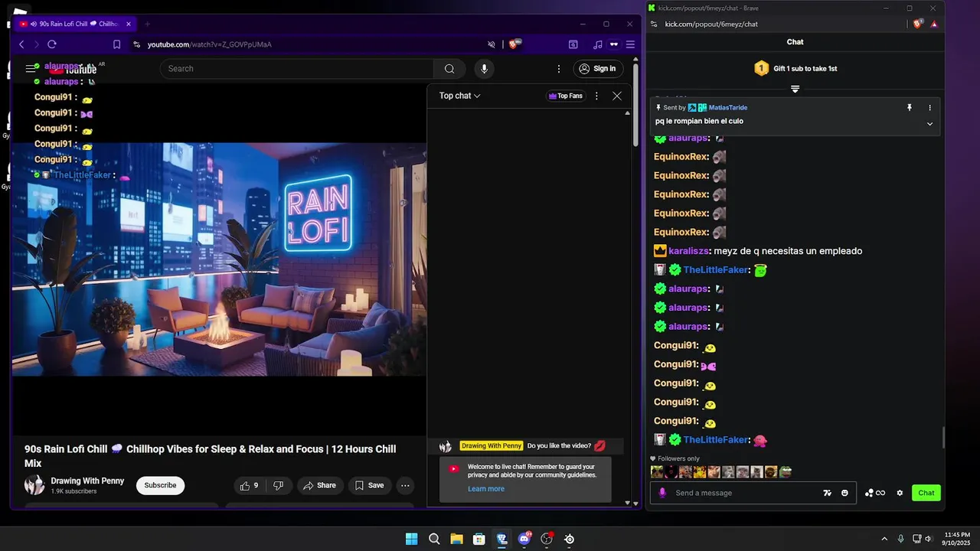980x551 pixels.
Task: Click the purple microphone in Kick message box
Action: click(x=662, y=493)
